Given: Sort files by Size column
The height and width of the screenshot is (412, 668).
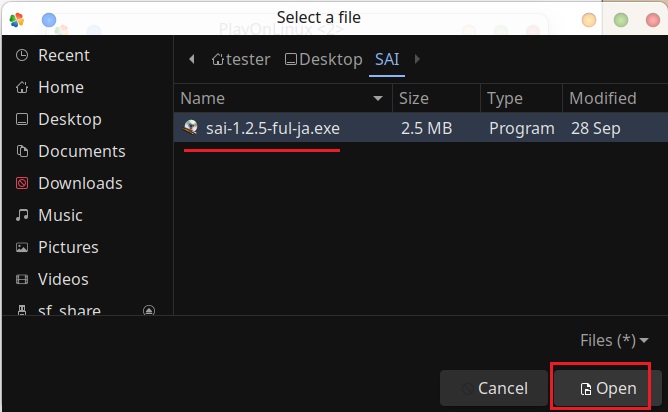Looking at the screenshot, I should (414, 99).
